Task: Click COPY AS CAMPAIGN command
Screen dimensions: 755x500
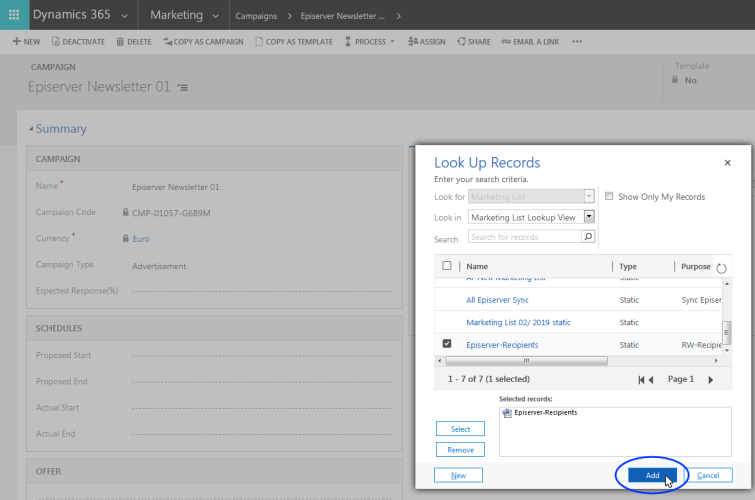Action: click(203, 42)
